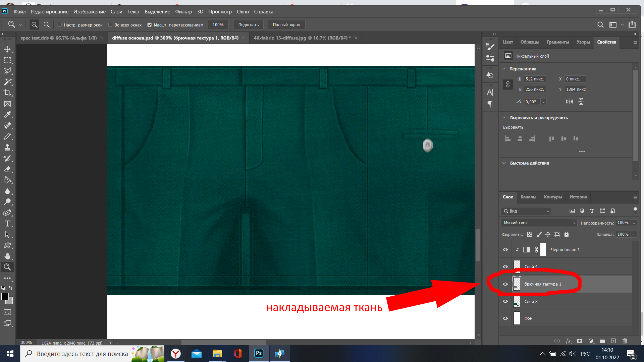Open the Непрозрачность opacity dropdown arrow

coord(634,223)
